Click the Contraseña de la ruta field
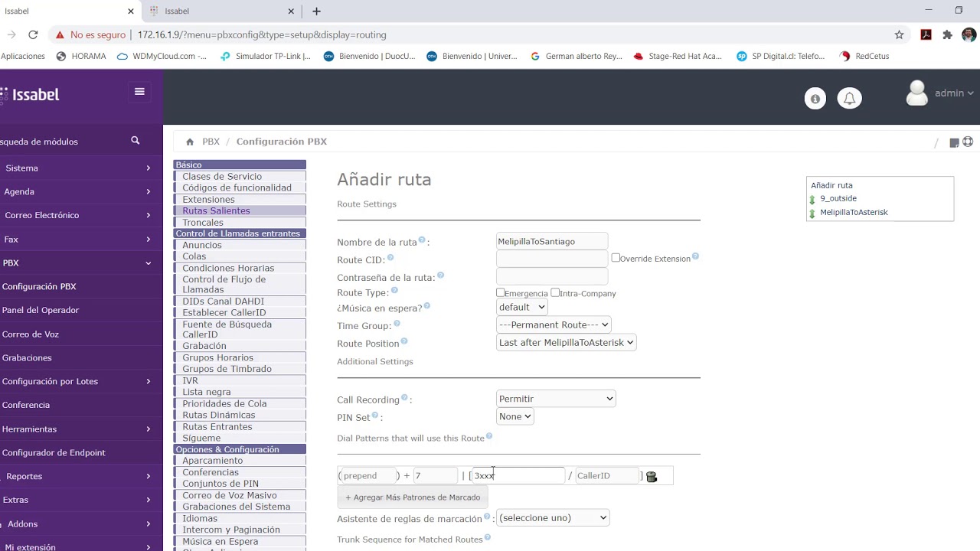Viewport: 980px width, 551px height. [552, 276]
